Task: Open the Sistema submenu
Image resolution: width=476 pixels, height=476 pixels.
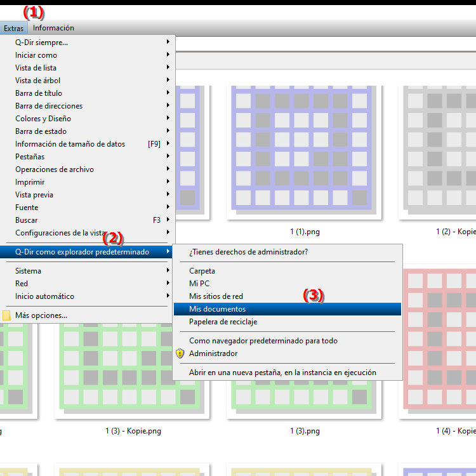Action: [x=88, y=271]
